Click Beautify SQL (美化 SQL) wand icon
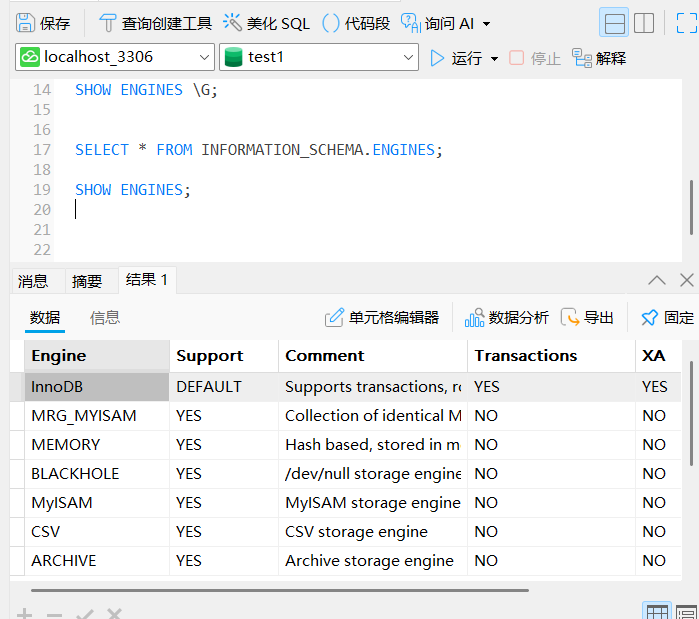This screenshot has height=619, width=699. click(x=232, y=22)
